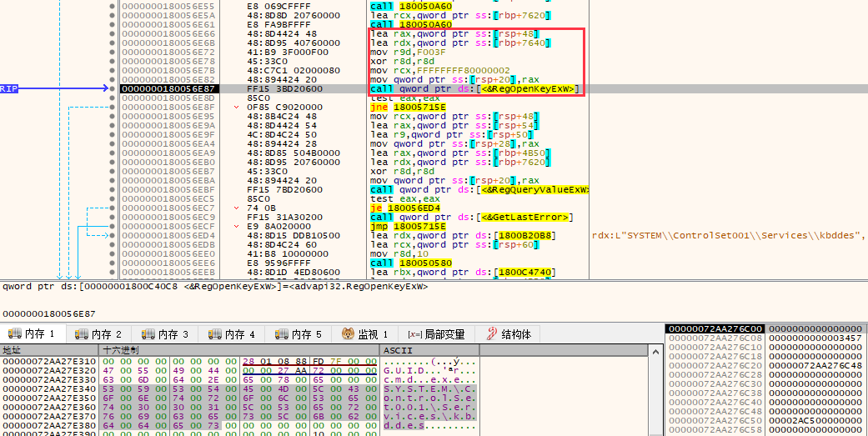Toggle breakpoint dot at address 0000000180056E5A

113,16
